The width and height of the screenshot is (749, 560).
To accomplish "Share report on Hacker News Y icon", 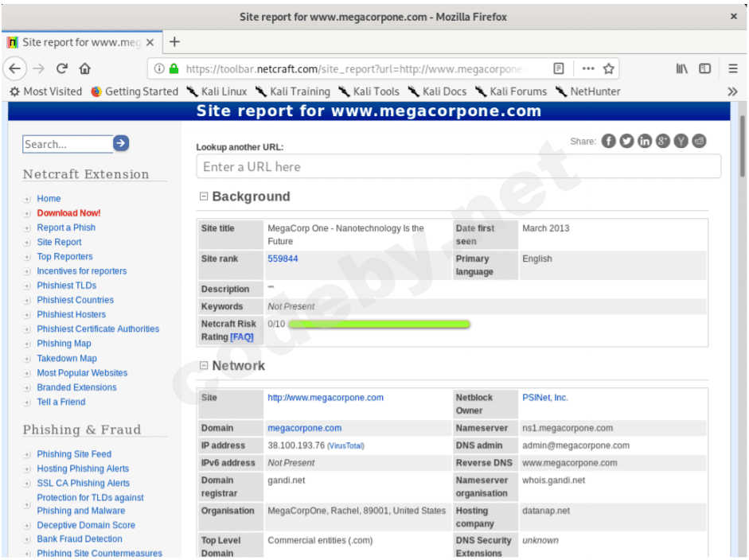I will point(681,141).
